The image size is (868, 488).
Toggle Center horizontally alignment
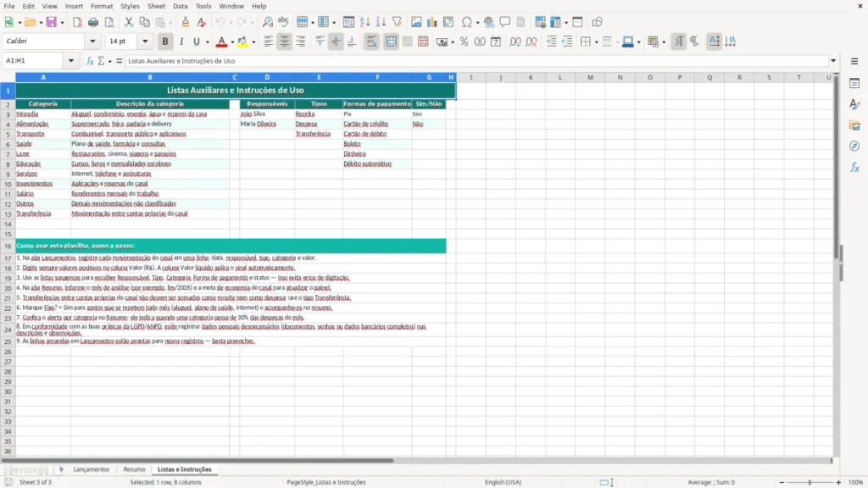(285, 42)
